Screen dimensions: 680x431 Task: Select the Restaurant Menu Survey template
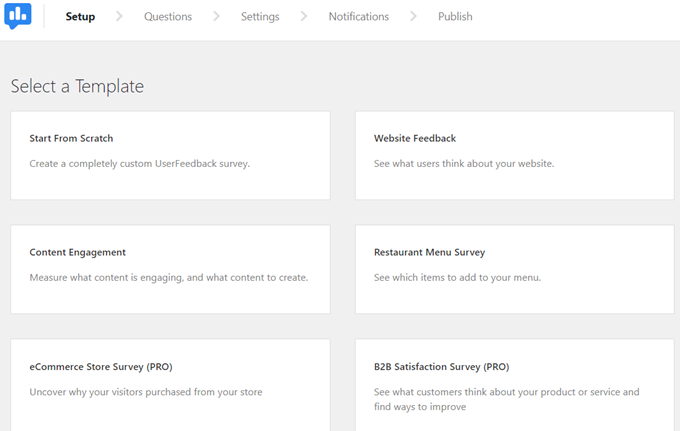[x=514, y=269]
